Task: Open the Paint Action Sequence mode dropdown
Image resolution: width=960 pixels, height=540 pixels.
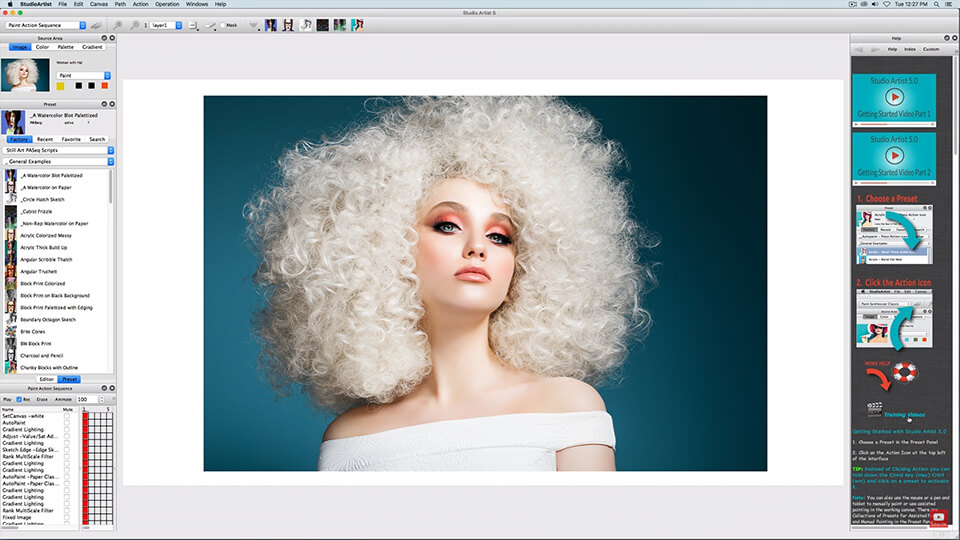Action: click(46, 25)
